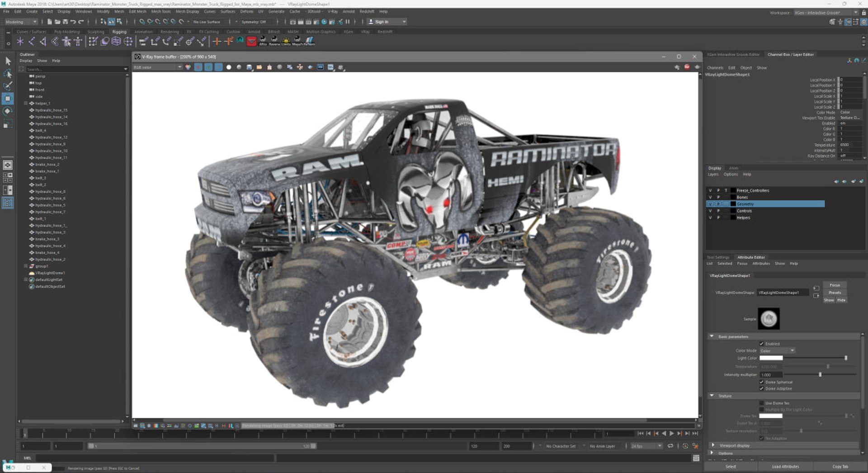The image size is (868, 473).
Task: Click the white circle alpha icon in frame buffer
Action: pyautogui.click(x=229, y=67)
